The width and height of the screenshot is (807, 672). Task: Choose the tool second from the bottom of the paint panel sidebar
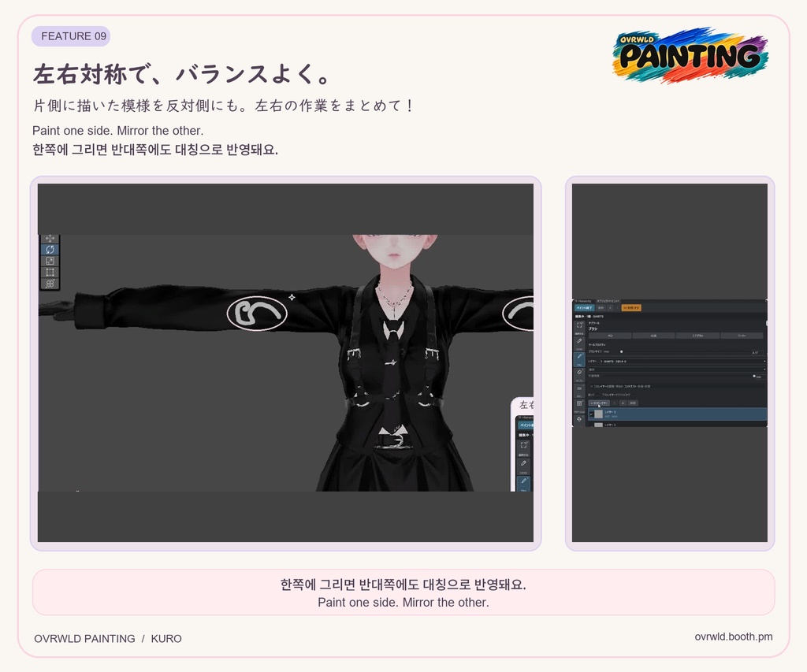pos(579,407)
